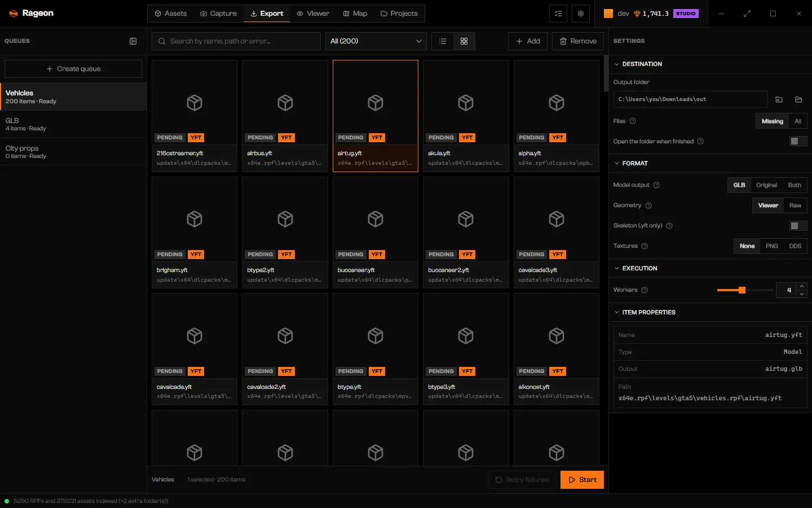Show help for Skeleton (yft only)
The height and width of the screenshot is (508, 812).
click(x=669, y=226)
